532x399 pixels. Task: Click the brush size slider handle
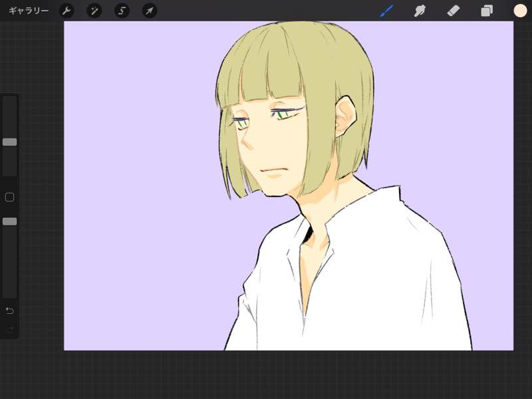9,142
